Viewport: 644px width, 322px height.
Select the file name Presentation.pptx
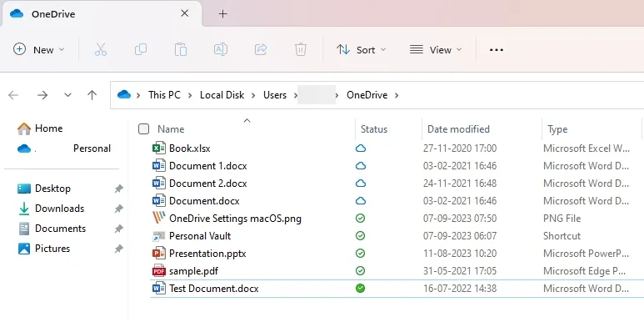coord(207,254)
